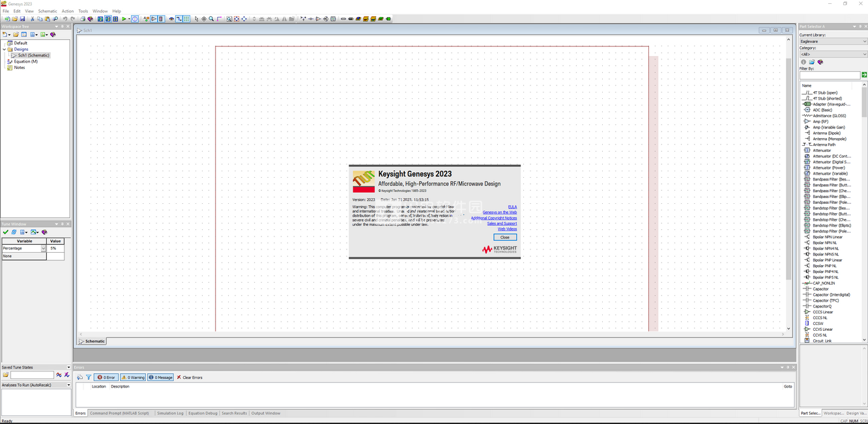
Task: Click green checkmark in Tune Window
Action: (x=6, y=232)
